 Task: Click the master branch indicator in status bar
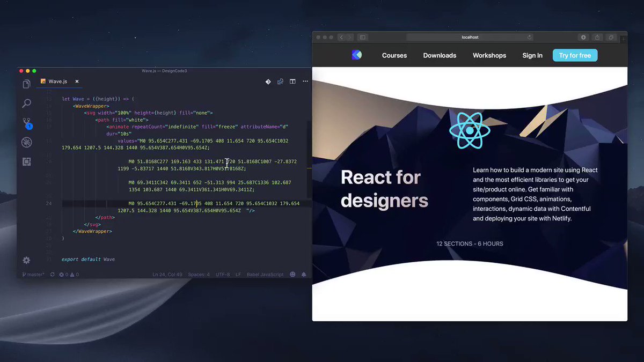pos(33,274)
